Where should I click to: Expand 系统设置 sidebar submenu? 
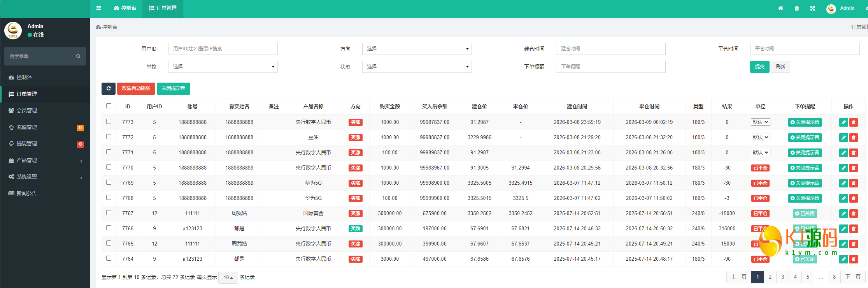pyautogui.click(x=45, y=177)
